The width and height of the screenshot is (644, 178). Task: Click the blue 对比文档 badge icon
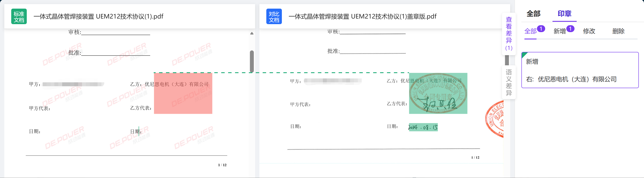tap(274, 16)
